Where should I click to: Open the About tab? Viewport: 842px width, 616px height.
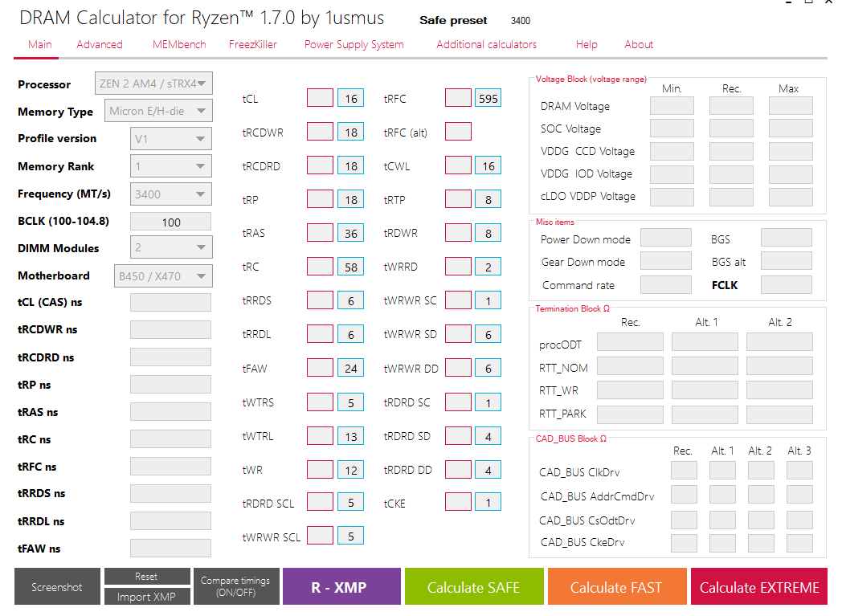[639, 44]
